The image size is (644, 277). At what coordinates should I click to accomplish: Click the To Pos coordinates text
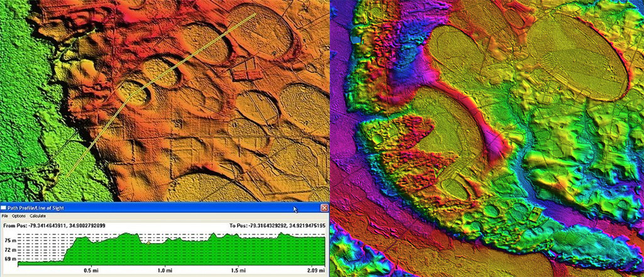pos(277,225)
